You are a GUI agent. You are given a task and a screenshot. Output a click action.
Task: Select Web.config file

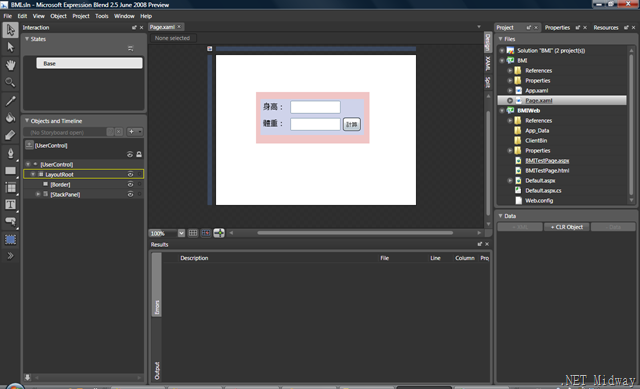point(539,200)
